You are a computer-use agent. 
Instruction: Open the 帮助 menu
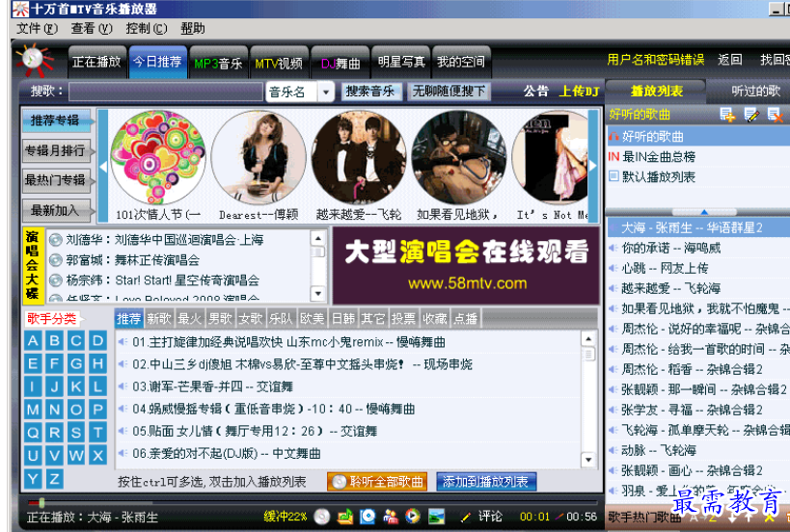click(193, 29)
